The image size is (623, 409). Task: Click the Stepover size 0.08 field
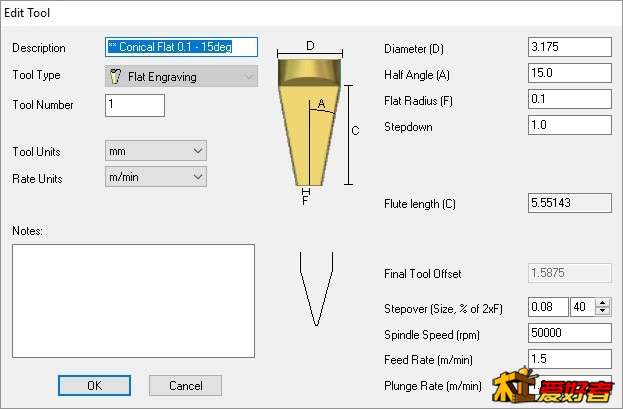click(x=548, y=307)
